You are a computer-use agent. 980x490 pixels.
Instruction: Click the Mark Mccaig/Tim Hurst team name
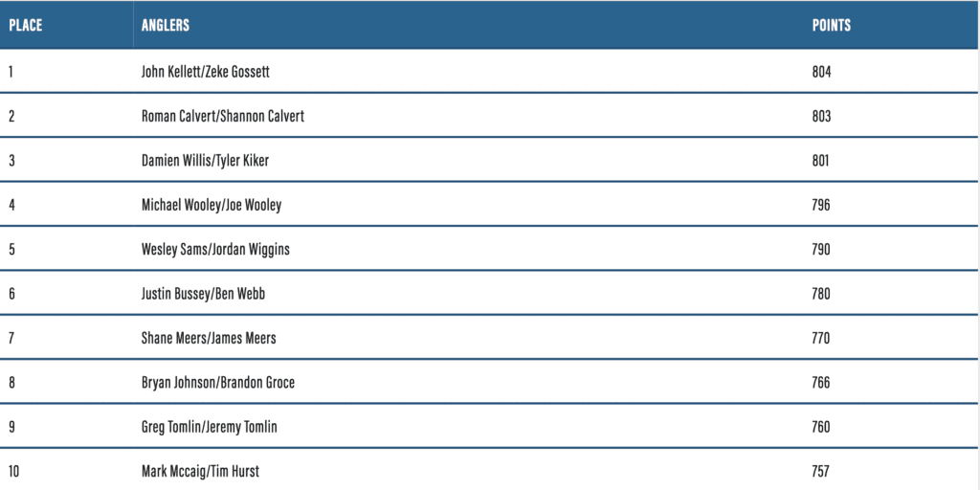pos(200,471)
